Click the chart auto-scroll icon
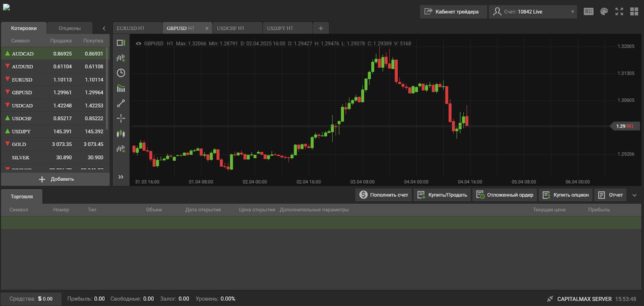Viewport: 644px width, 306px height. point(121,149)
